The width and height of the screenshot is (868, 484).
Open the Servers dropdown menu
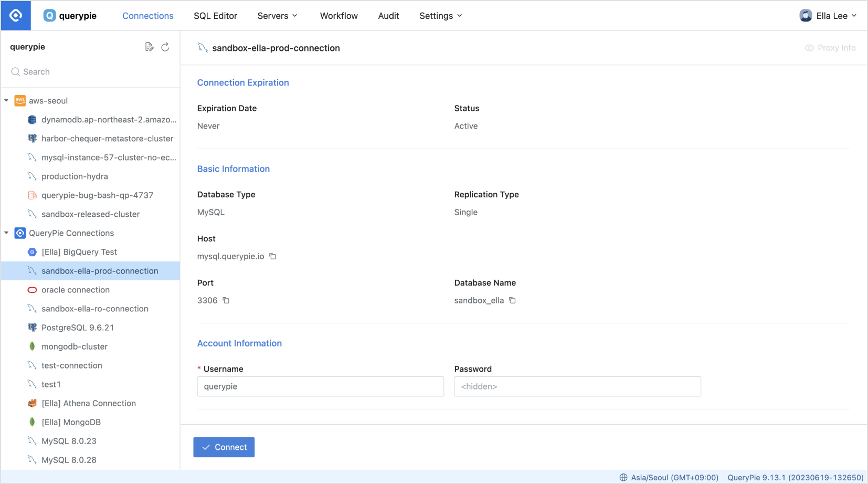tap(278, 16)
